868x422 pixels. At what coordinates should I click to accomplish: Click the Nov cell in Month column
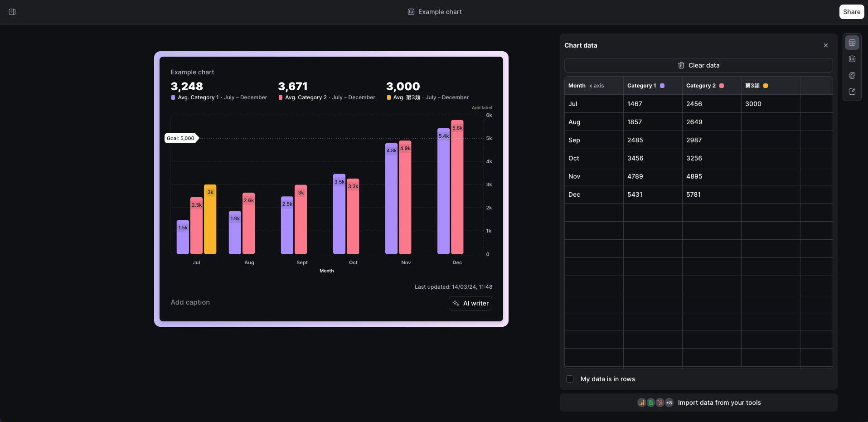coord(594,176)
